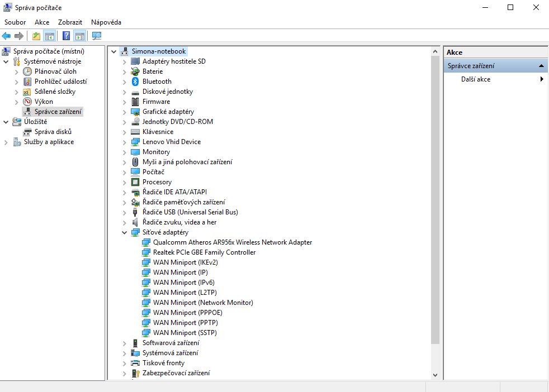This screenshot has height=392, width=549.
Task: Toggle the Action pane toolbar button
Action: point(80,36)
